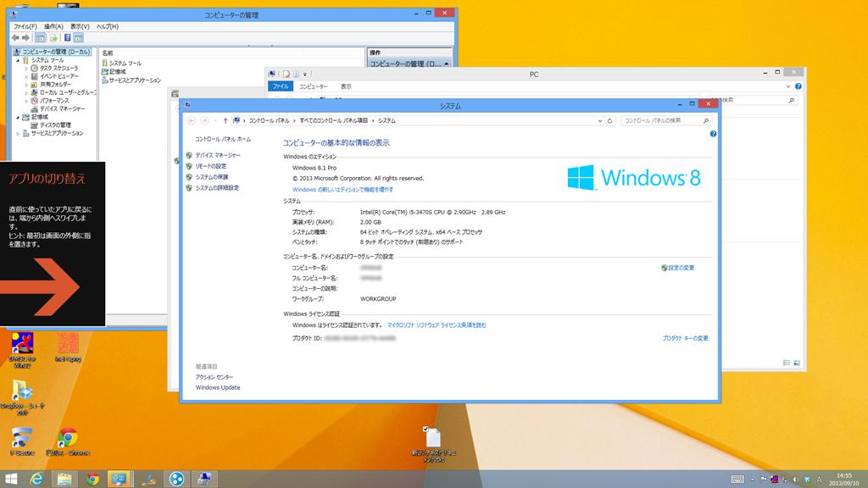Collapse the 記憶域 tree node
Screen dimensions: 868x488
18,117
